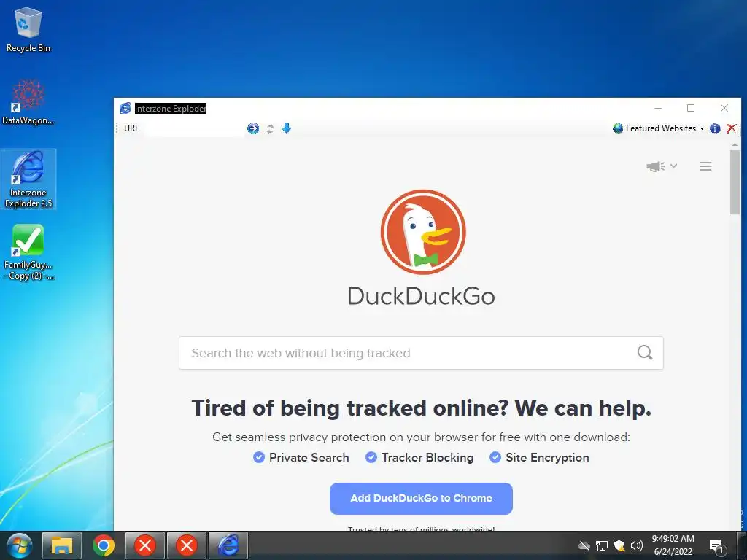
Task: Click Interzone Exploder taskbar button
Action: [228, 545]
